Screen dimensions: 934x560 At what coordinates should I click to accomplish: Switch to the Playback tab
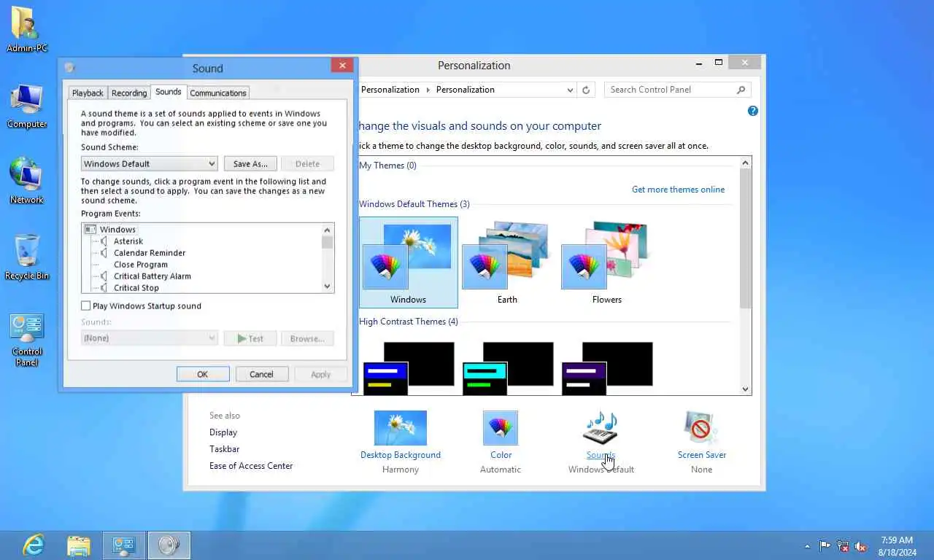click(x=88, y=93)
